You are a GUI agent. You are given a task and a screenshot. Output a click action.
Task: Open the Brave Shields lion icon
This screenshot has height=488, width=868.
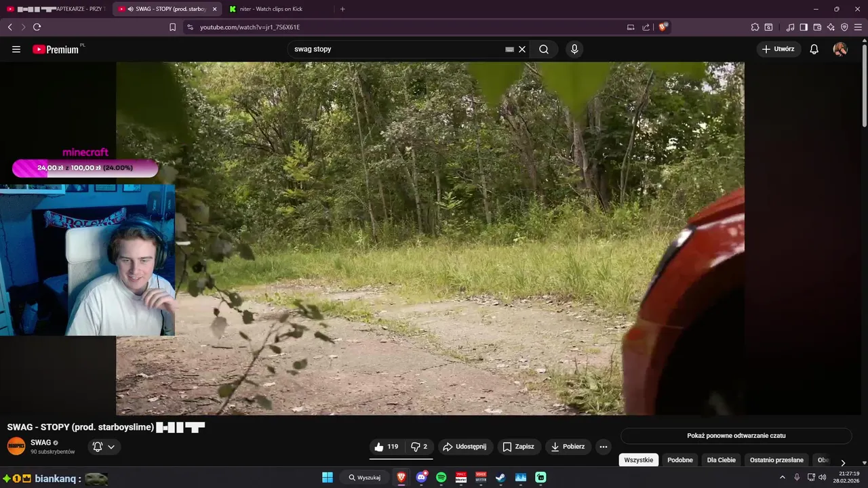click(663, 27)
